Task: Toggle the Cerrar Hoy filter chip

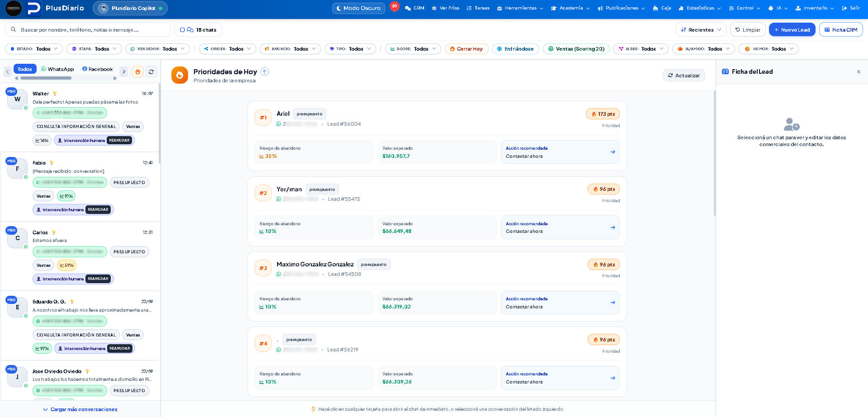Action: point(467,49)
